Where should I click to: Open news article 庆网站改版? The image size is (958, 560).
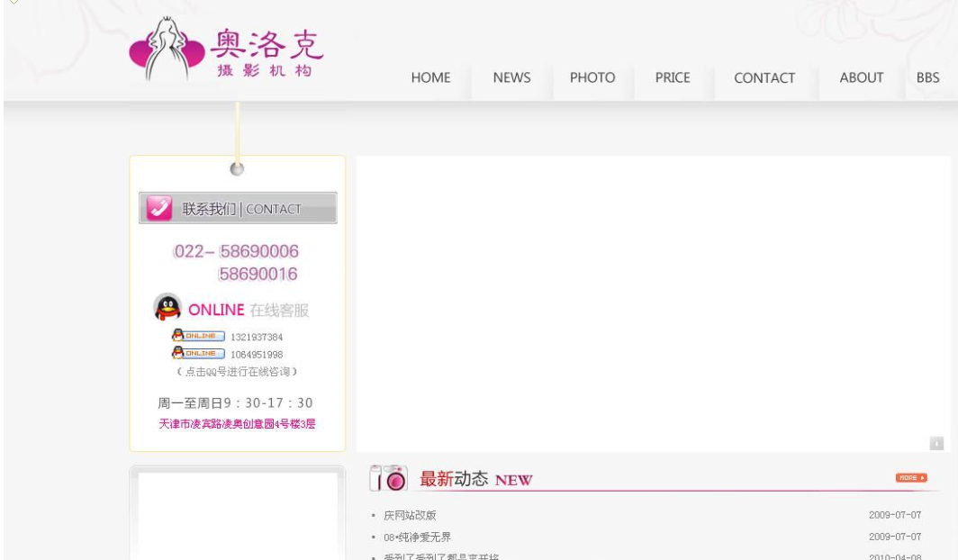410,516
